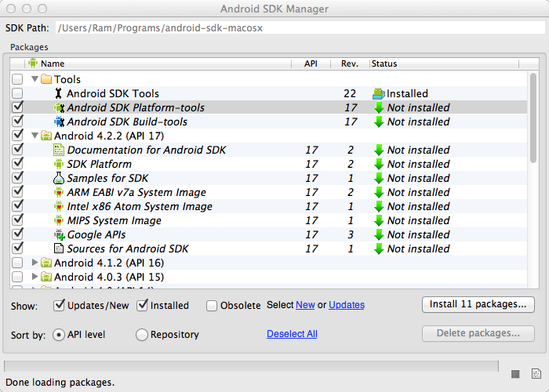Click the Android 4.2.2 (API 17) folder icon

(x=46, y=136)
